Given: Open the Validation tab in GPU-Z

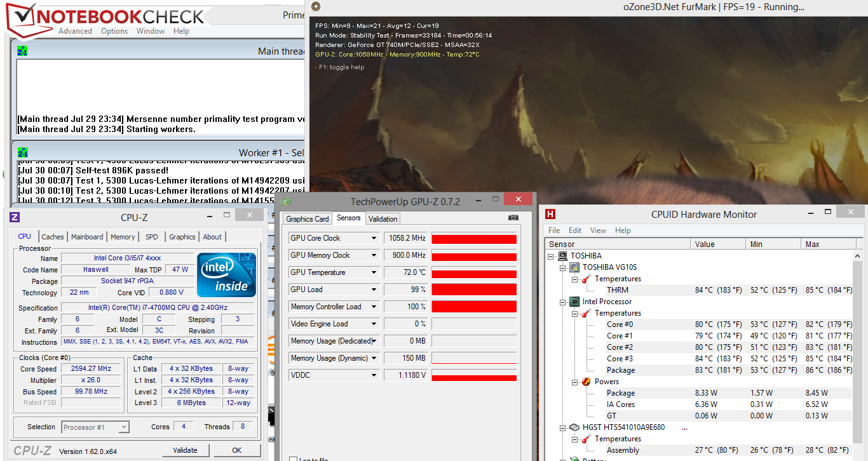Looking at the screenshot, I should [383, 219].
